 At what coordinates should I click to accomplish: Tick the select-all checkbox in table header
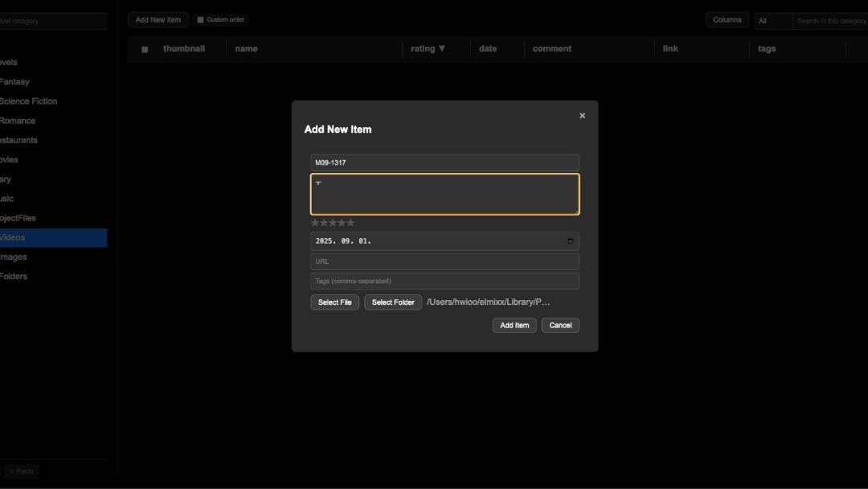click(x=145, y=49)
